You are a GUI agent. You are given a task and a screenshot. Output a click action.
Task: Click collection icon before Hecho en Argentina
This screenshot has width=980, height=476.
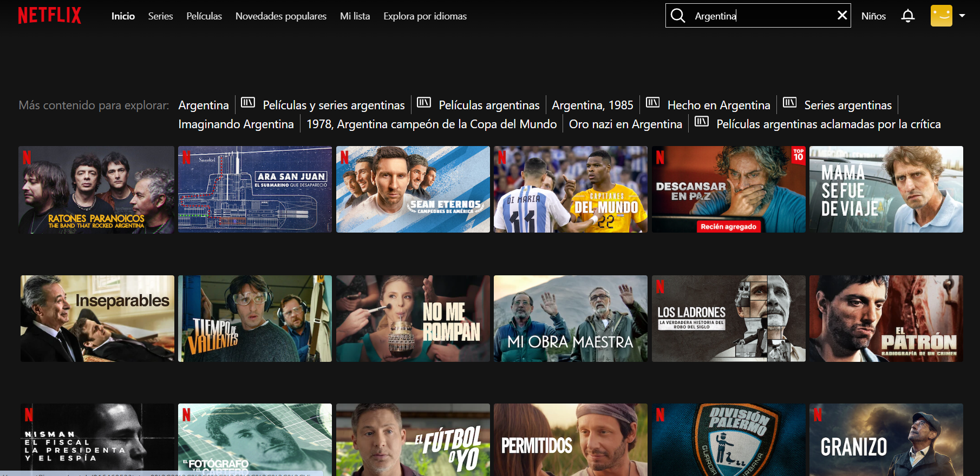coord(652,102)
